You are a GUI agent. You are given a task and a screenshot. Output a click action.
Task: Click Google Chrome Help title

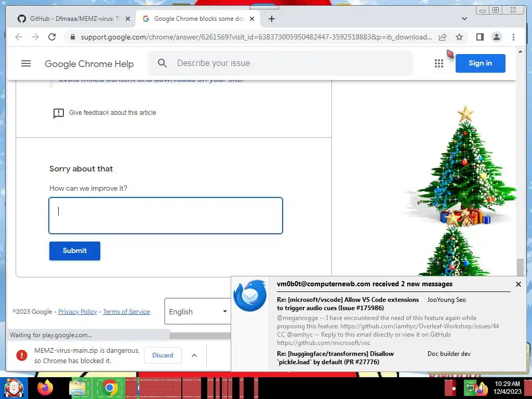89,64
